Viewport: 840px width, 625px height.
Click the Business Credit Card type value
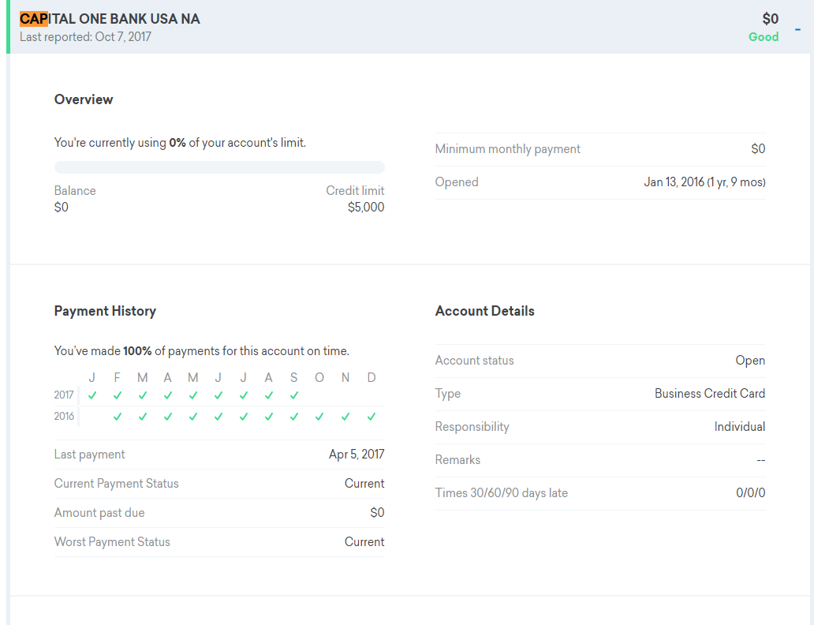pos(709,394)
